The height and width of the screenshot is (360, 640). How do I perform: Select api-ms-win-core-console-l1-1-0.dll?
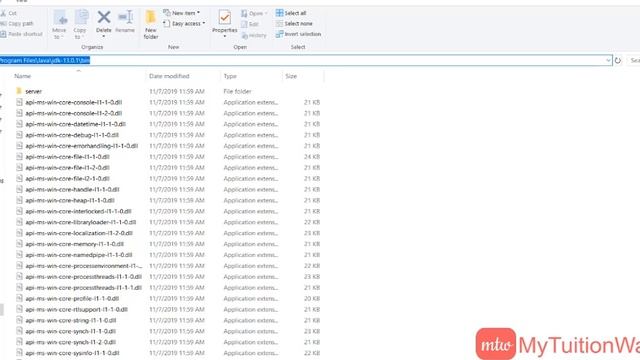click(x=73, y=102)
